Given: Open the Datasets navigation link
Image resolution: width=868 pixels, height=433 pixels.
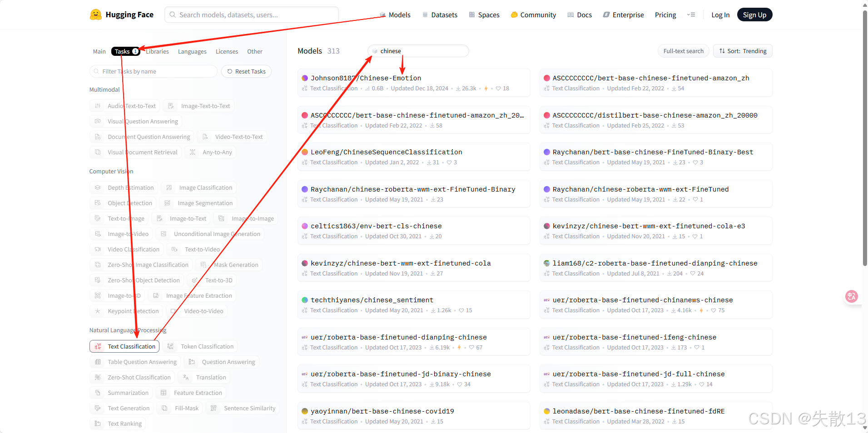Looking at the screenshot, I should pos(440,15).
